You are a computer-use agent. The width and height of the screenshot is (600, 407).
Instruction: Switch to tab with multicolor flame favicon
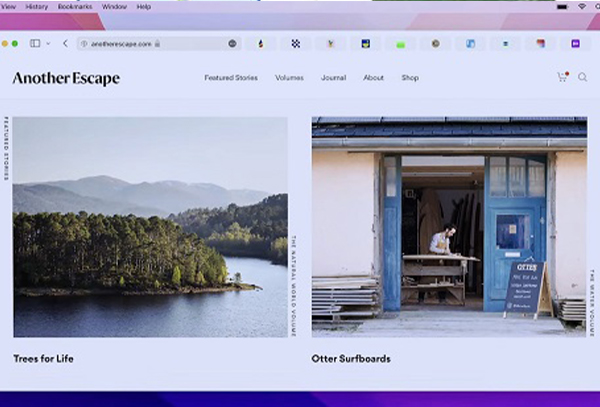(x=261, y=44)
